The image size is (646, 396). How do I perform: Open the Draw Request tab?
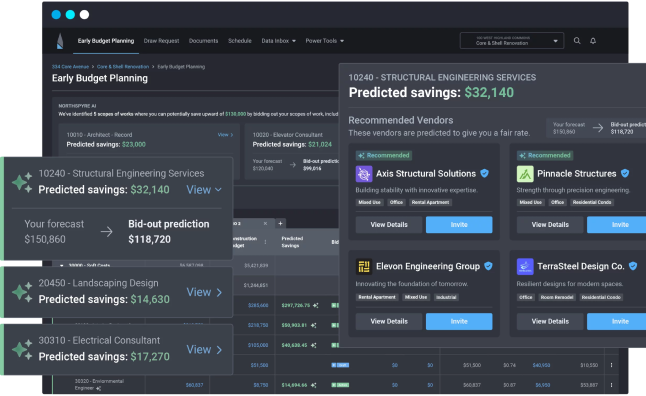pyautogui.click(x=161, y=41)
